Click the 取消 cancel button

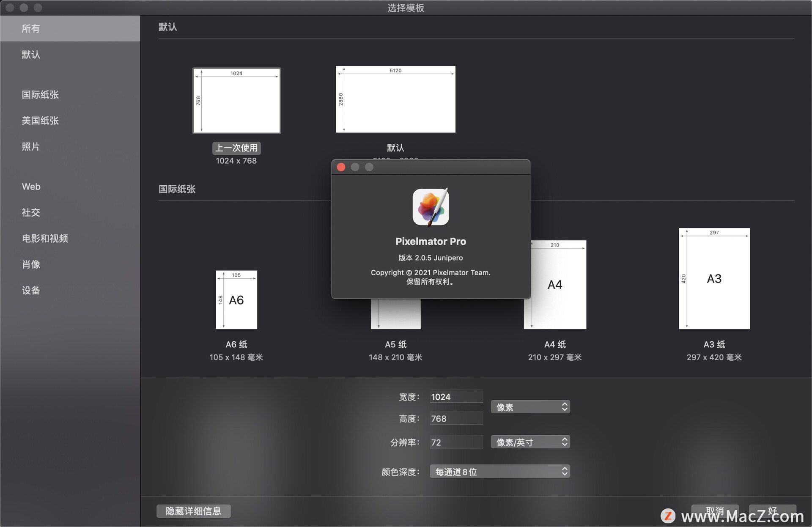click(x=715, y=511)
